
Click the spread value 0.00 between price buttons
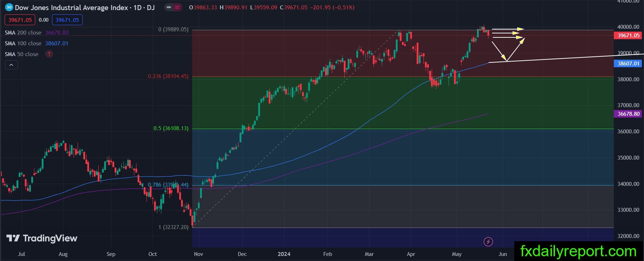43,20
